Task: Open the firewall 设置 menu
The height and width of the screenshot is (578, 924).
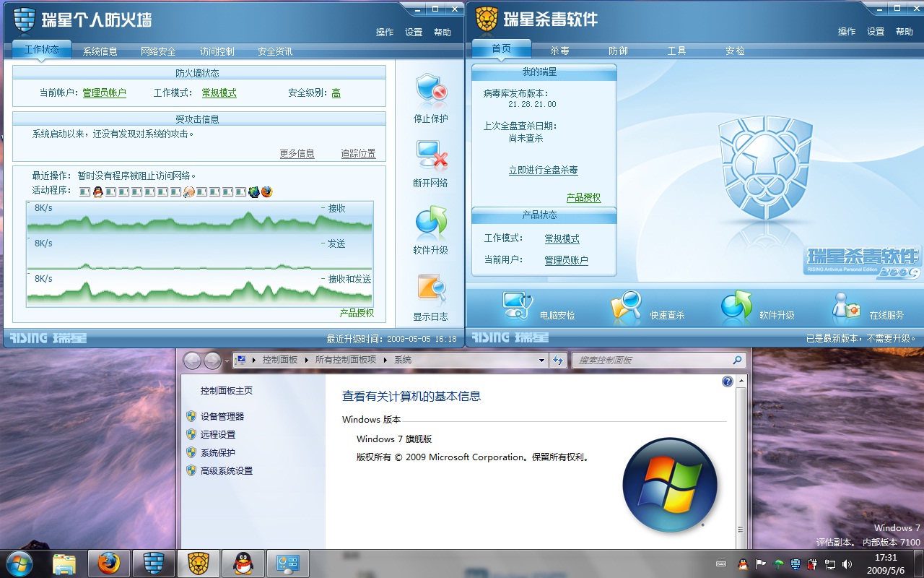Action: point(414,32)
